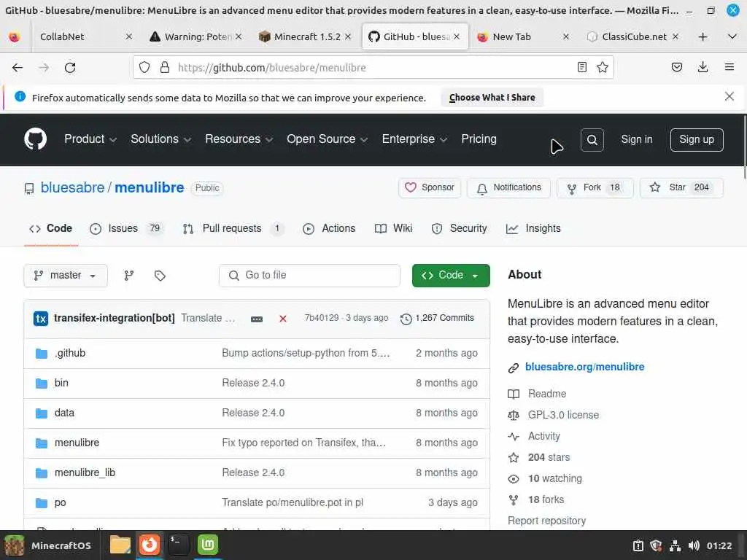Reload the page with the refresh icon
The width and height of the screenshot is (747, 560).
(70, 68)
